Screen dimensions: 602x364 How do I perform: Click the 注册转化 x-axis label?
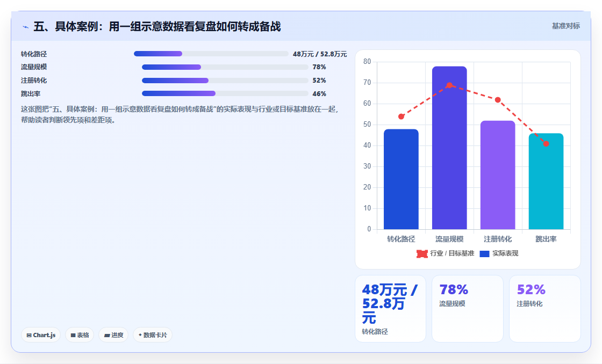pos(498,239)
